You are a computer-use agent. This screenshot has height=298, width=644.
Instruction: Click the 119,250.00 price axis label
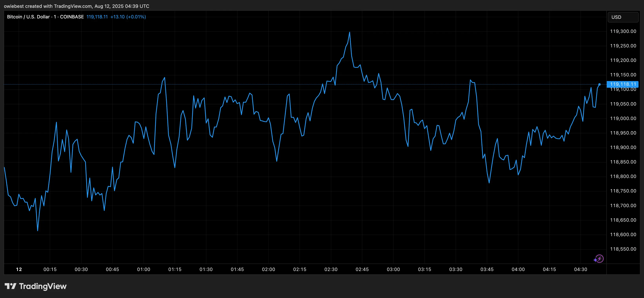click(623, 46)
